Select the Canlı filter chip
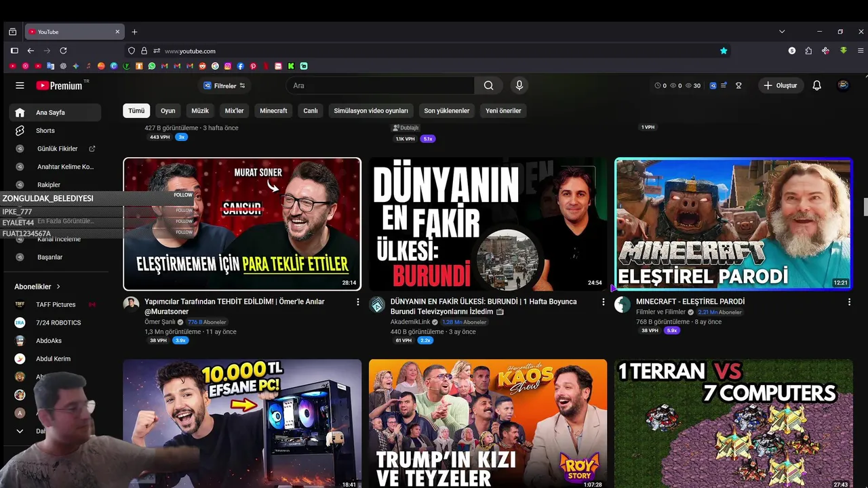868x488 pixels. 311,110
